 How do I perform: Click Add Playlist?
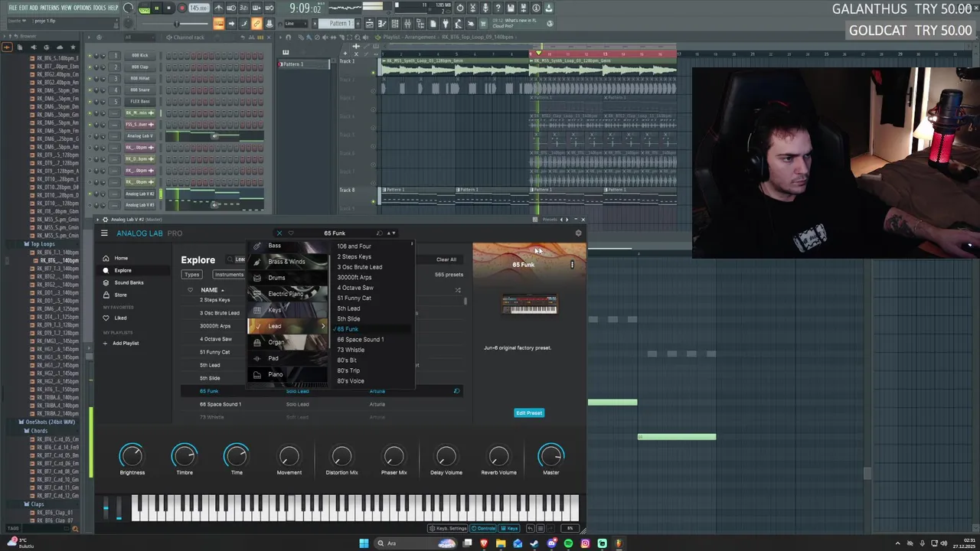[x=126, y=343]
